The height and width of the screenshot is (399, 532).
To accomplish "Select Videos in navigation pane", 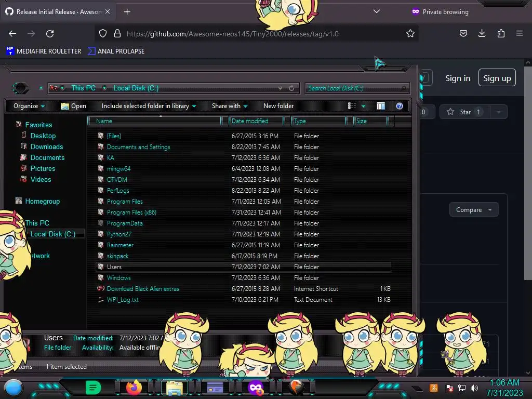I will 41,179.
